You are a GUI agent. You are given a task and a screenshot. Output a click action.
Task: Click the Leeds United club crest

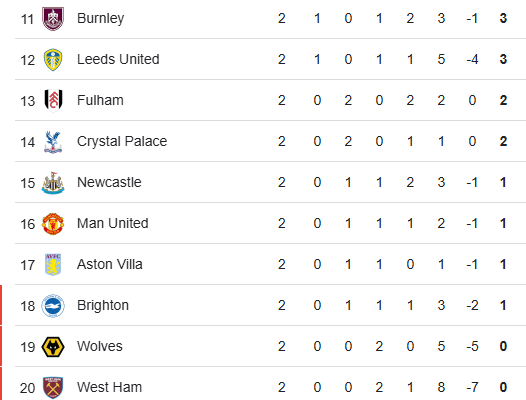point(53,60)
